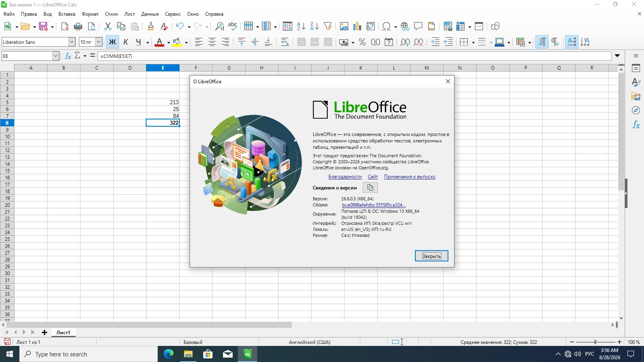Open sidebar Functions fx icon
The image size is (644, 362).
tap(636, 125)
